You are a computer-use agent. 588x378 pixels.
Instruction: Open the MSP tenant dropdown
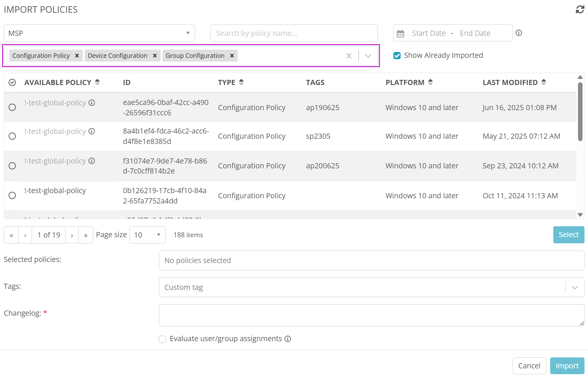point(99,33)
